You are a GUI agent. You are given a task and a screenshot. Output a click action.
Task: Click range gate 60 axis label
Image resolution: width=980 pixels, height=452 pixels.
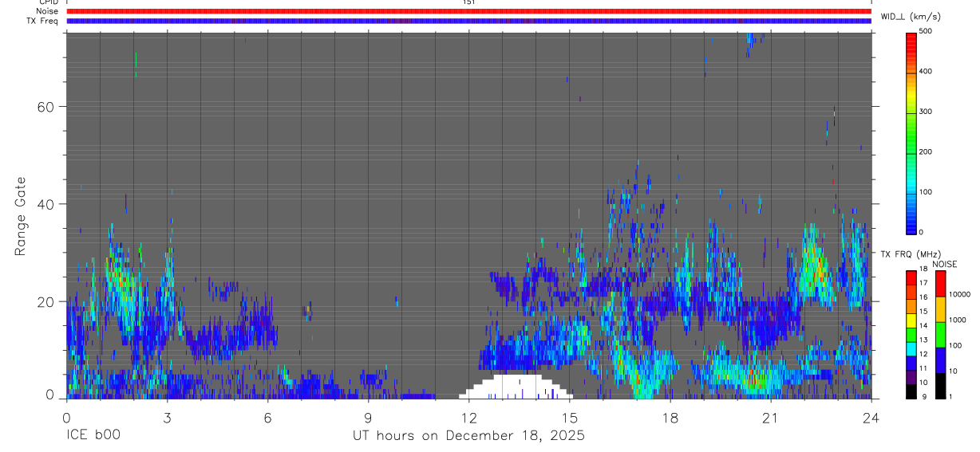tap(46, 107)
